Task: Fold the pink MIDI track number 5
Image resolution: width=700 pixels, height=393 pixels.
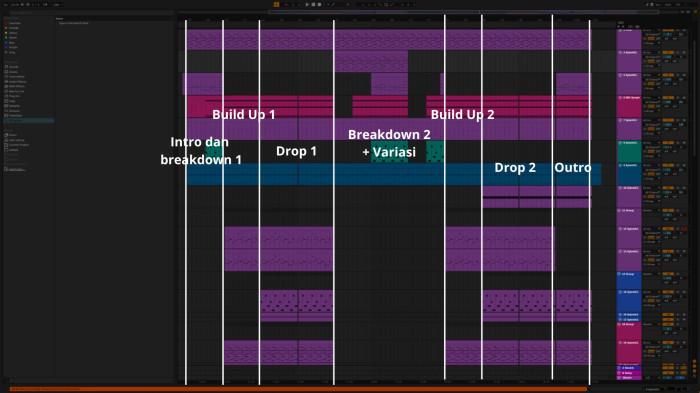Action: [620, 97]
